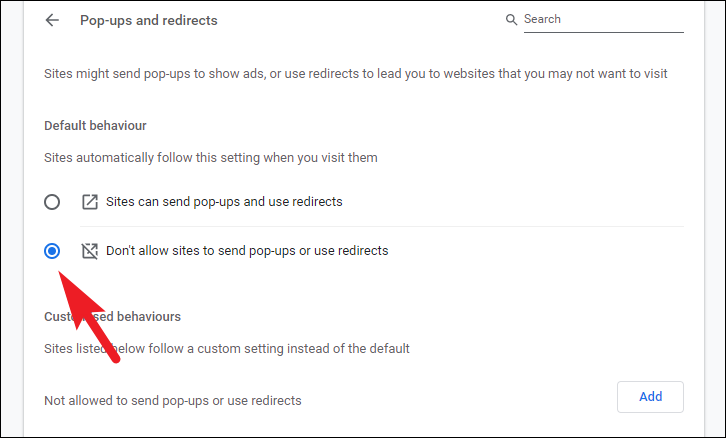726x438 pixels.
Task: Go back using the left arrow icon
Action: [52, 20]
